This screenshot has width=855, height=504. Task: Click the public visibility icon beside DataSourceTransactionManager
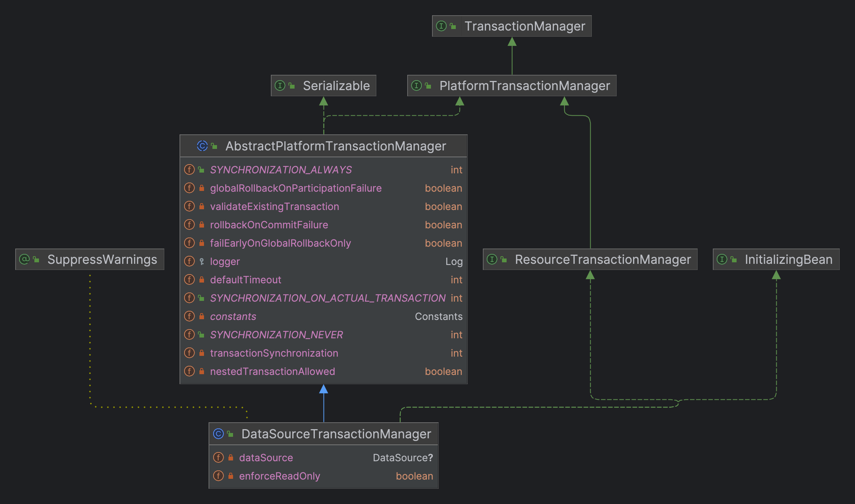(230, 434)
